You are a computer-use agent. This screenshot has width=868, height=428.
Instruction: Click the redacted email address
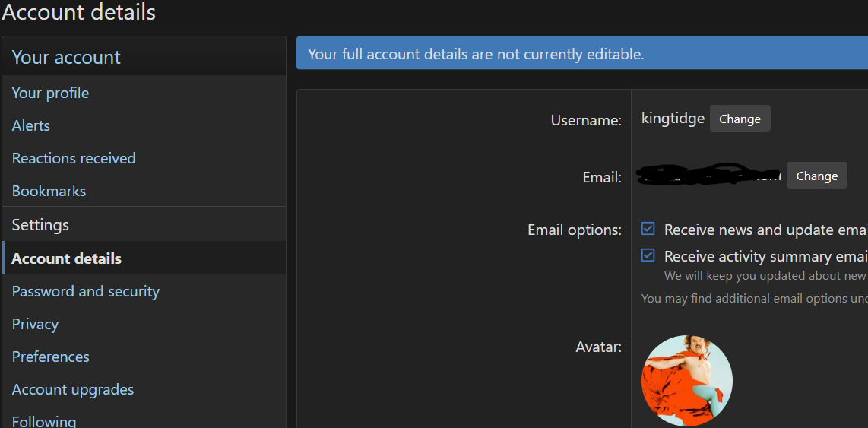[x=708, y=175]
